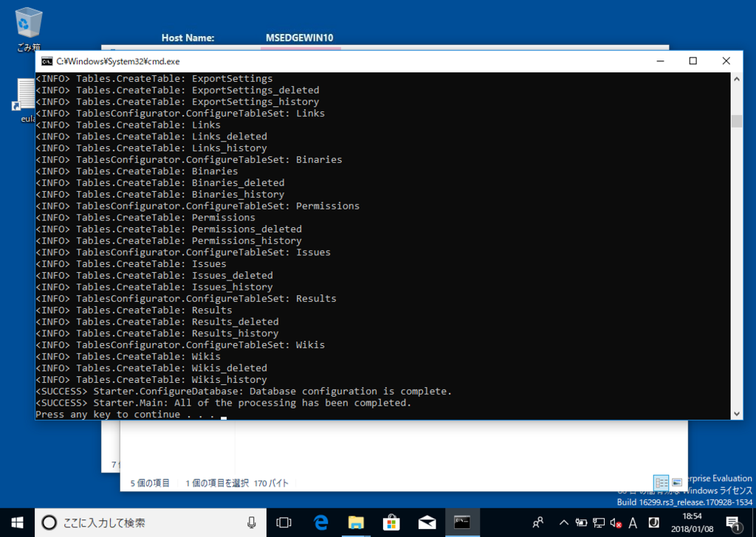Open the Mail app from taskbar

click(427, 522)
